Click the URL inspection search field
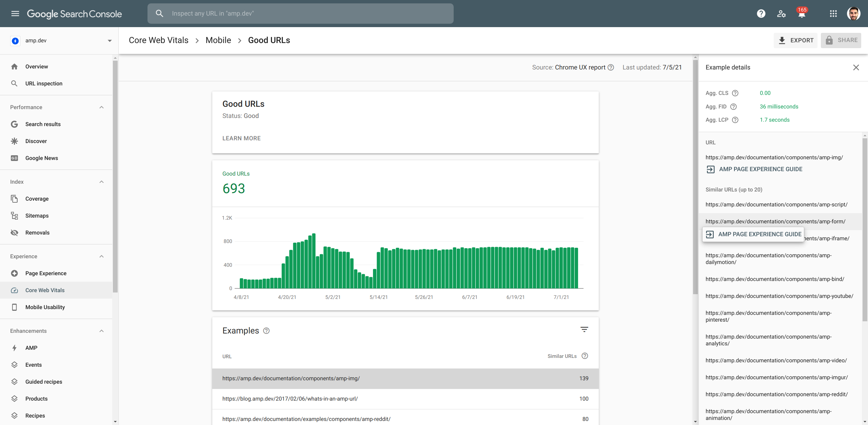Screen dimensions: 868x425 tap(300, 14)
